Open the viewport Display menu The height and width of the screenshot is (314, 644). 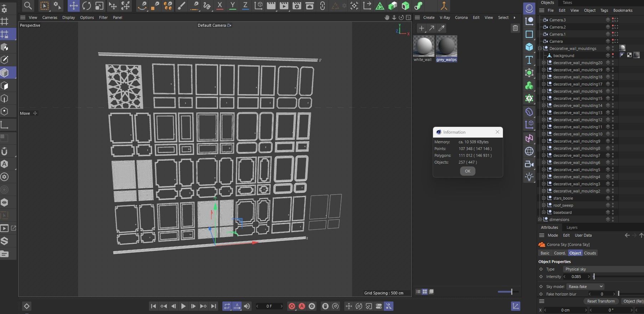tap(69, 17)
